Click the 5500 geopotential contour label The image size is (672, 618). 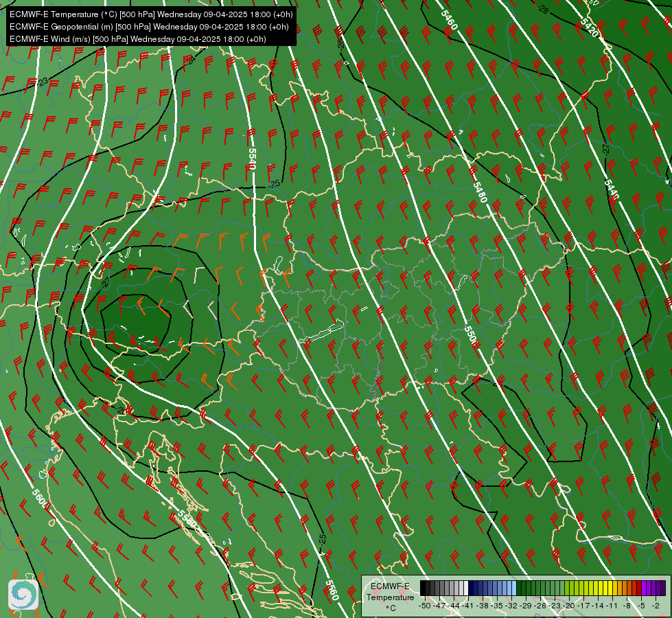pyautogui.click(x=471, y=336)
